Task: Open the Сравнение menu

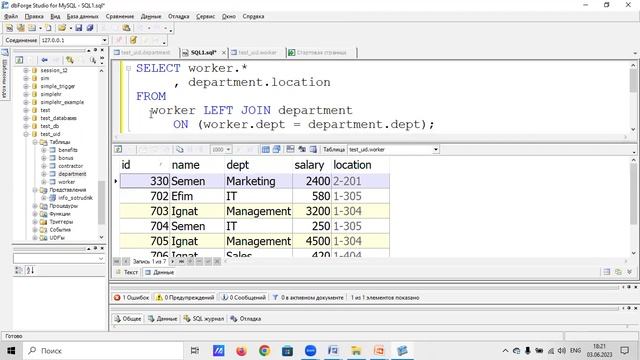Action: (120, 16)
